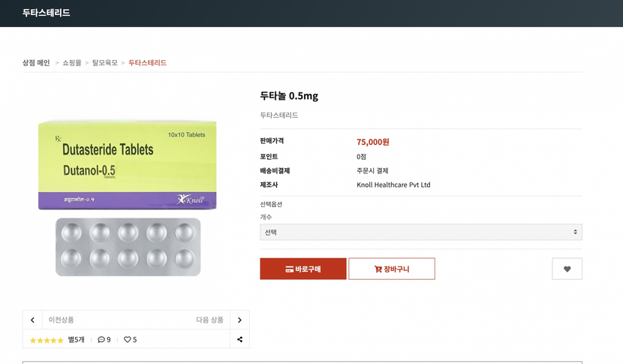Image resolution: width=623 pixels, height=364 pixels.
Task: Click the heart likes icon beside 5
Action: pyautogui.click(x=128, y=340)
